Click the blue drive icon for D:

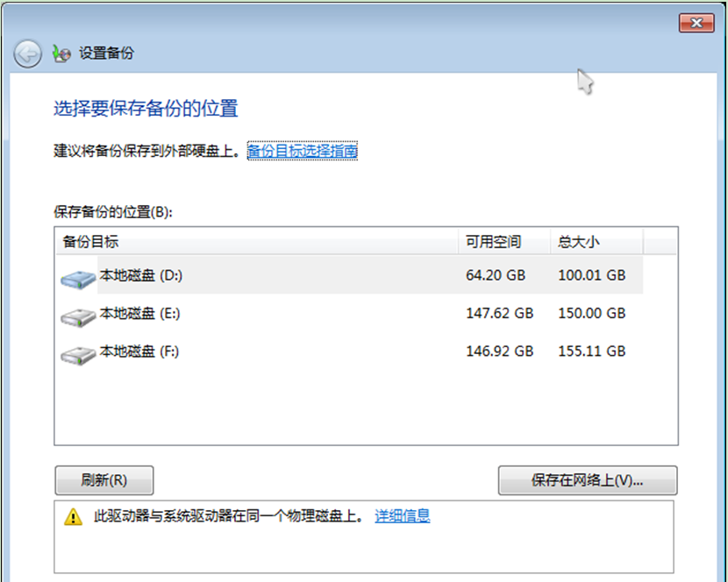tap(78, 279)
